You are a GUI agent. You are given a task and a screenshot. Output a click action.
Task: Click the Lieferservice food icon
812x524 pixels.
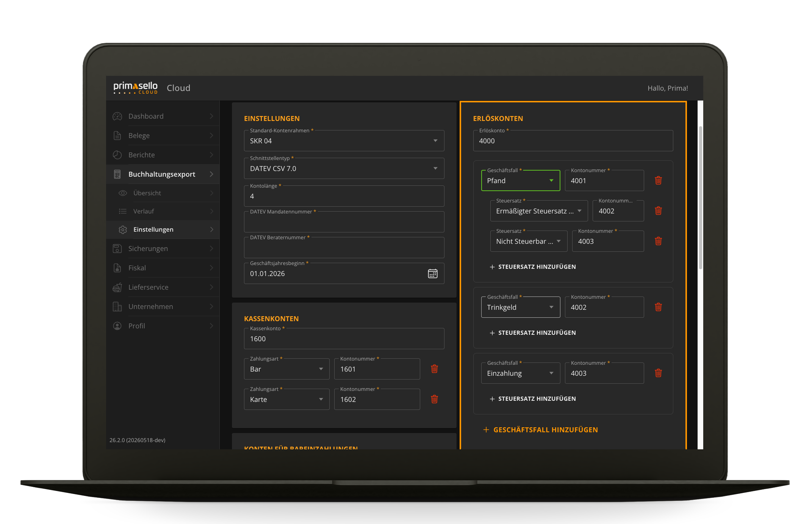tap(117, 287)
